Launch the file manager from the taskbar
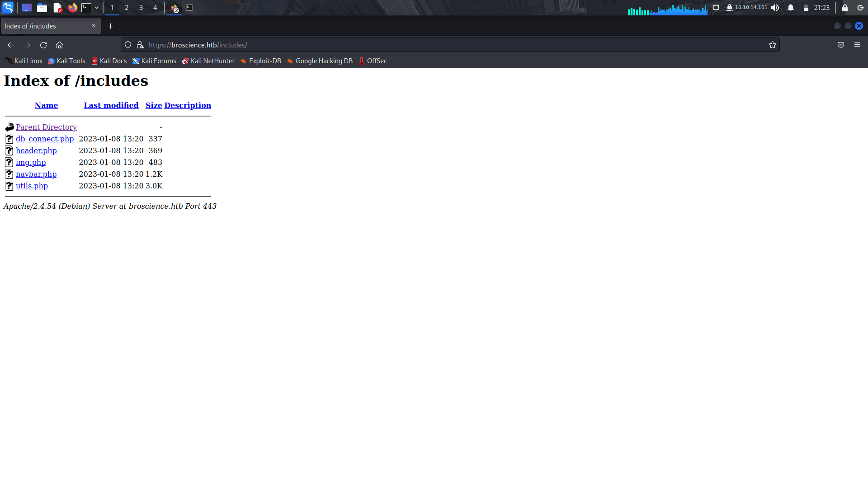The height and width of the screenshot is (488, 868). coord(42,8)
